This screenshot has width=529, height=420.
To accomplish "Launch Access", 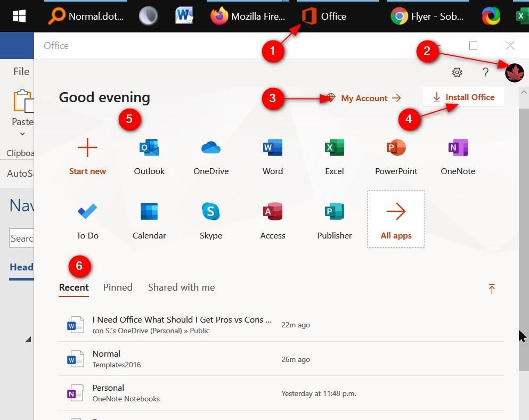I will [272, 219].
